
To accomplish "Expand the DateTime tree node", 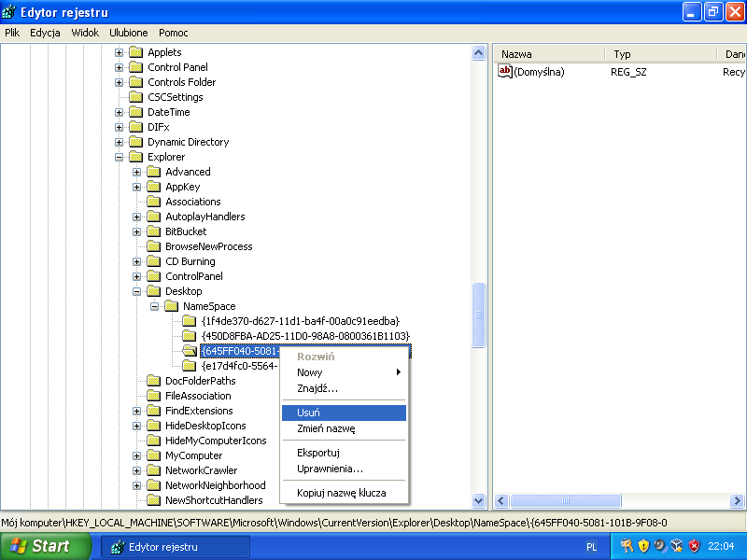I will pos(120,112).
